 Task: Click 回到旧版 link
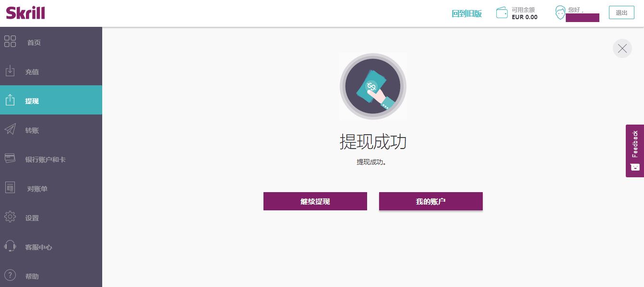pyautogui.click(x=466, y=13)
